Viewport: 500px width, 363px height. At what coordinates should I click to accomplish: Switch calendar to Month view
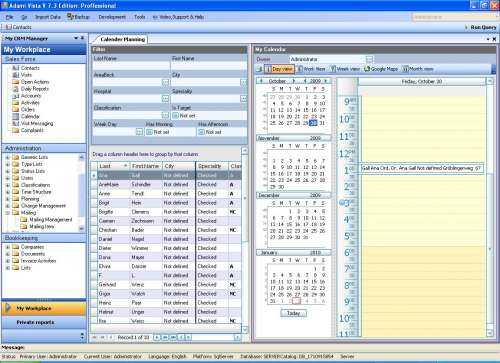click(418, 69)
